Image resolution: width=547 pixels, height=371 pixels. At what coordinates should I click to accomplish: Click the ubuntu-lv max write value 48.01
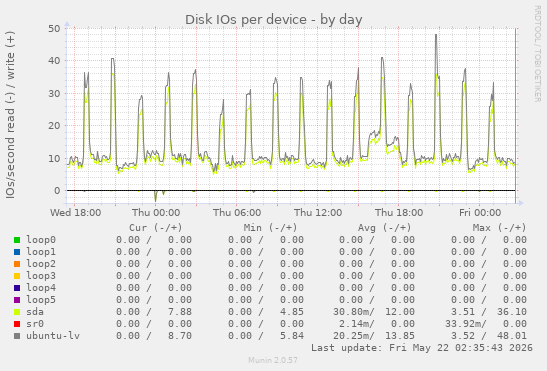512,336
